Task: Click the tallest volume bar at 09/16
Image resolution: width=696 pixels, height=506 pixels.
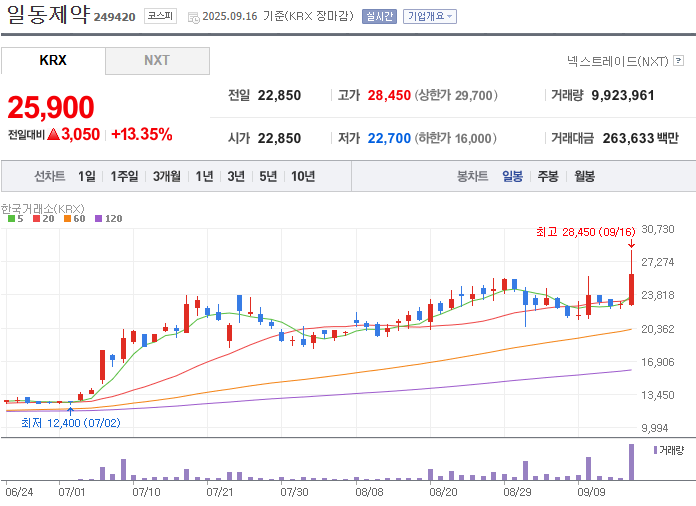Action: pyautogui.click(x=631, y=462)
